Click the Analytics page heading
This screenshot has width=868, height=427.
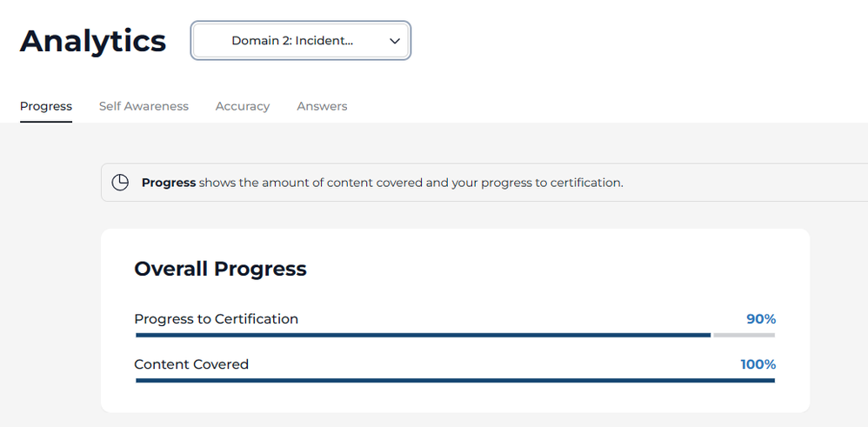[x=93, y=41]
